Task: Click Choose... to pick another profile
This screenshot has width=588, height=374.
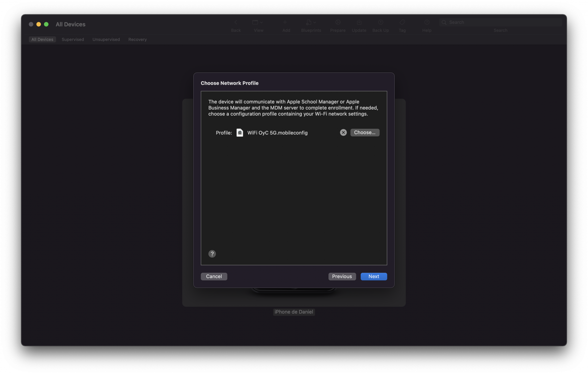Action: [365, 132]
